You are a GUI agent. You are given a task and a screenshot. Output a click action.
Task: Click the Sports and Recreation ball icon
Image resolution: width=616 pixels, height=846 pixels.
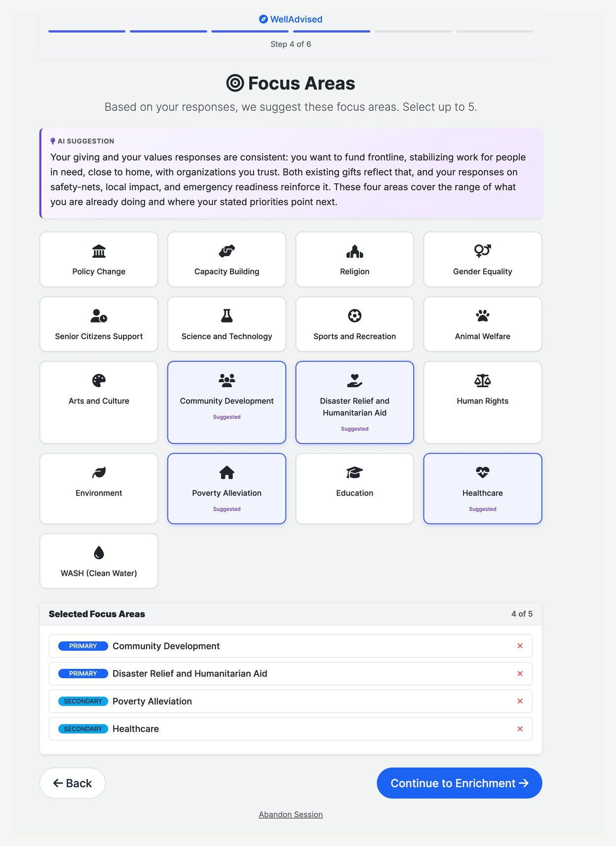354,316
